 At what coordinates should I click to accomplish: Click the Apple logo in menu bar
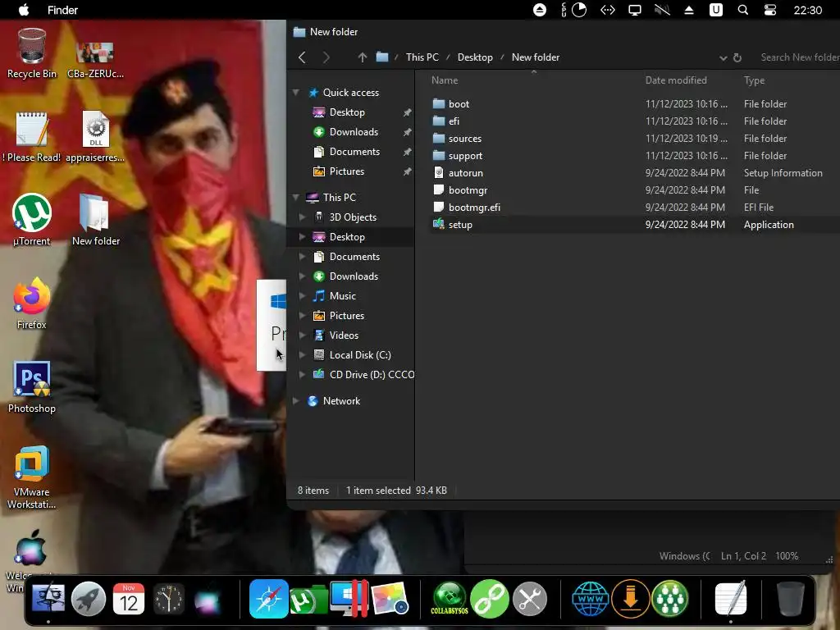click(24, 10)
